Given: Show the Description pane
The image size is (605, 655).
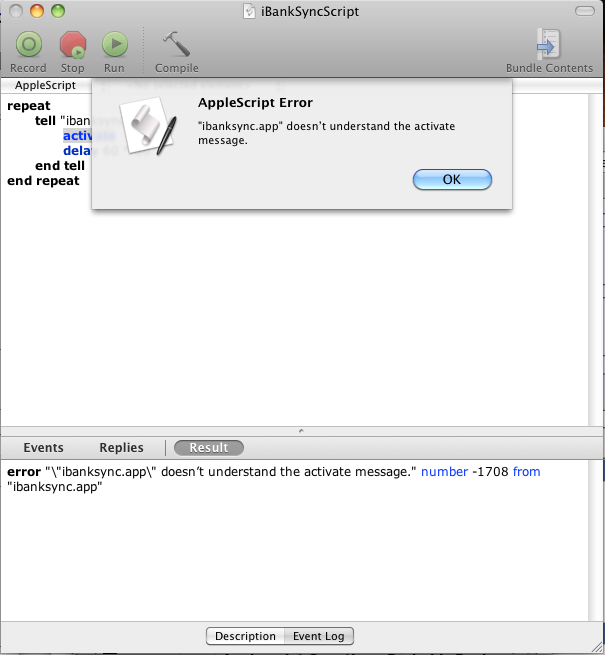Looking at the screenshot, I should click(x=245, y=636).
